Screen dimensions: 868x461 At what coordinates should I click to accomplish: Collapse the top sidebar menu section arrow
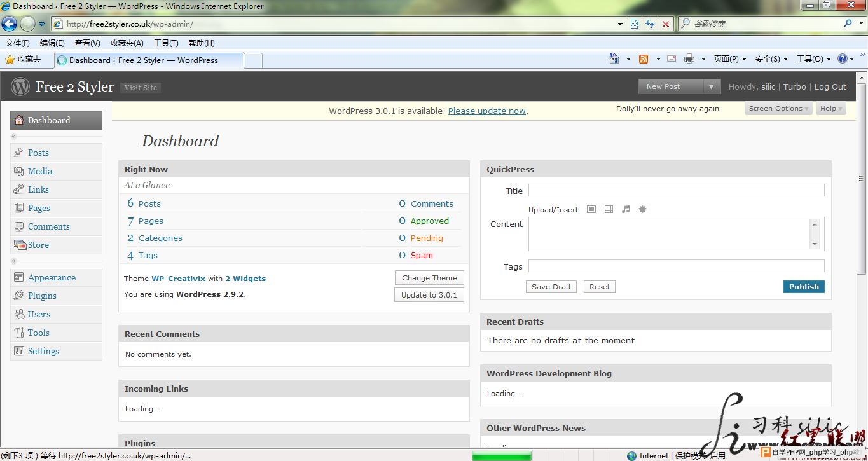[13, 136]
